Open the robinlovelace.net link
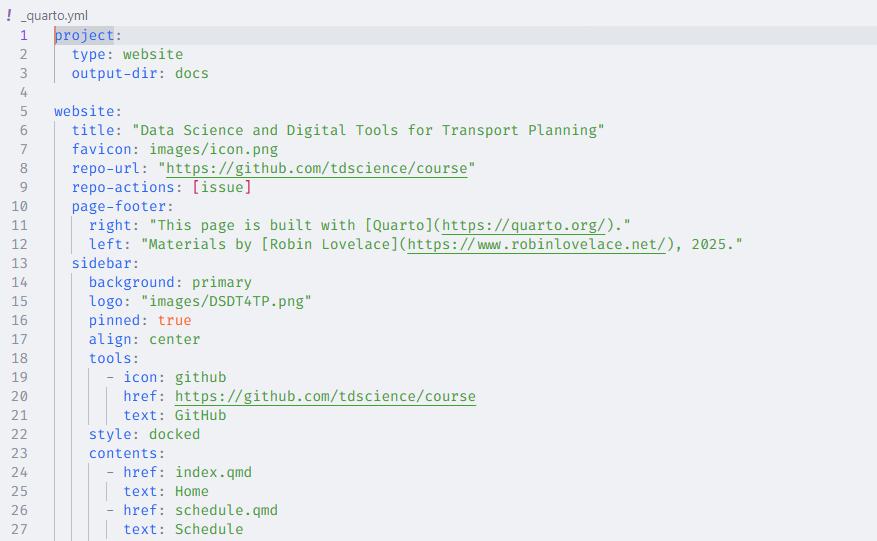877x541 pixels. pos(537,244)
